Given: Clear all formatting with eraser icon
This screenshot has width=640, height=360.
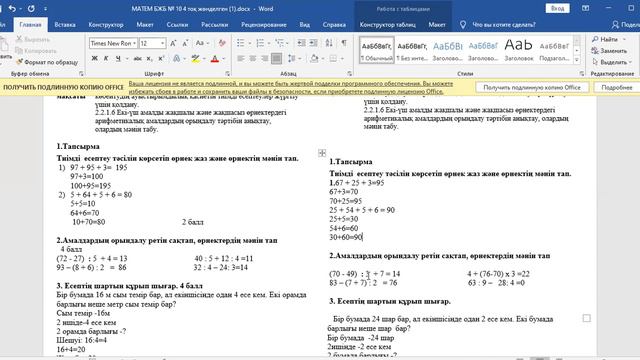Looking at the screenshot, I should (222, 43).
